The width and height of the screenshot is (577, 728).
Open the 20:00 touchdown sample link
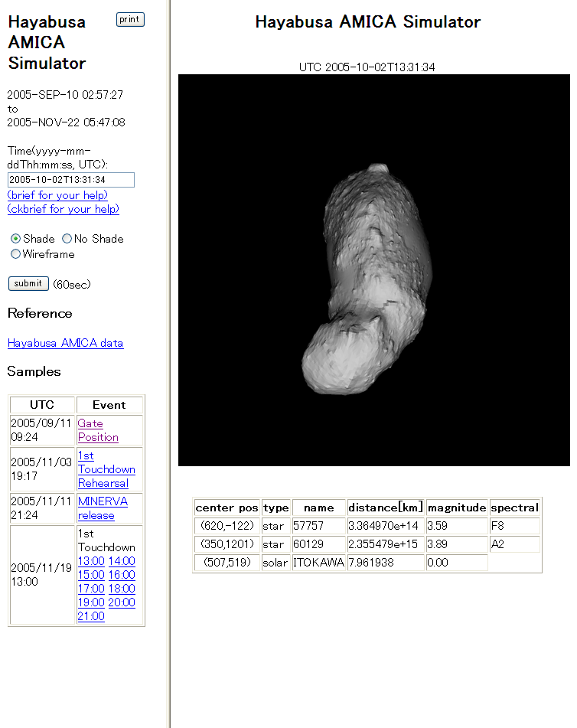click(122, 602)
